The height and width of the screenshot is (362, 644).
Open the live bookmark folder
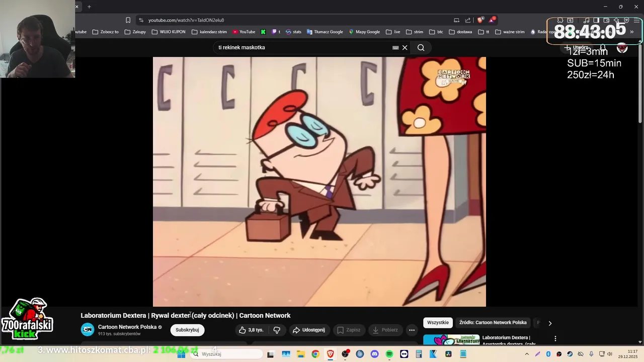pos(393,32)
